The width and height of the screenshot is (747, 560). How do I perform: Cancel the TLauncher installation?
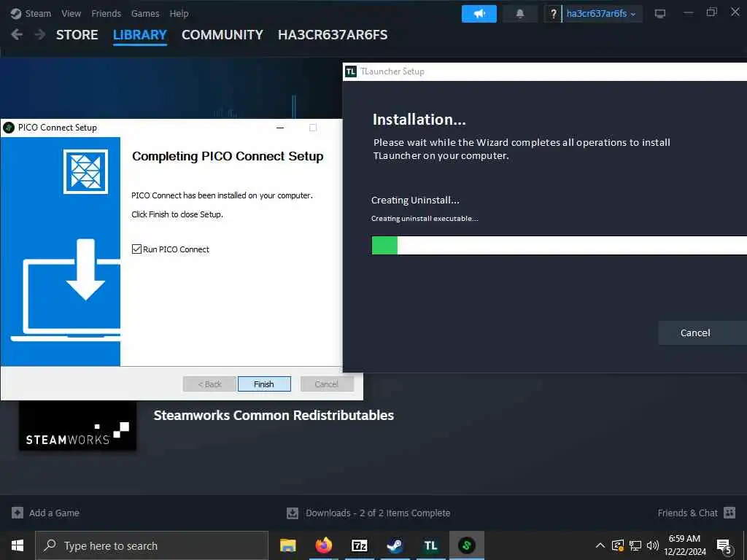695,332
